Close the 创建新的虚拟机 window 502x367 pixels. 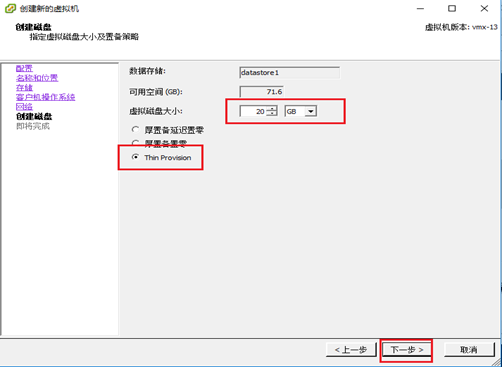pos(484,8)
